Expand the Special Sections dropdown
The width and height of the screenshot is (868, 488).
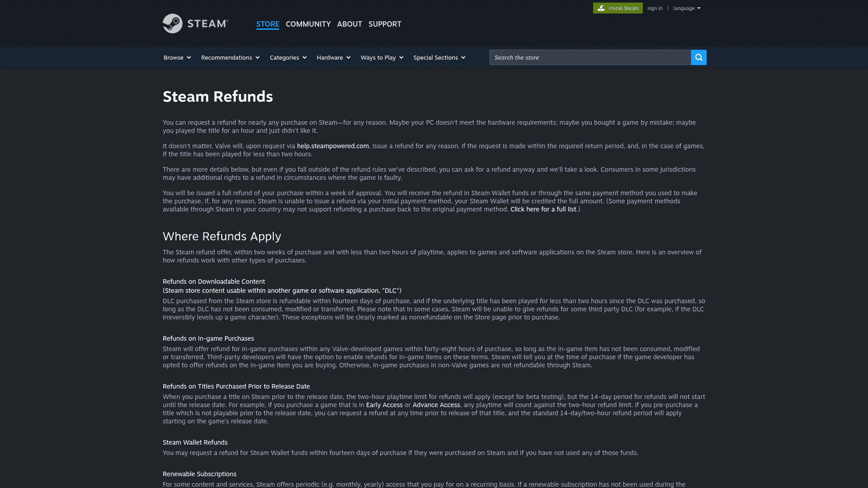[440, 57]
